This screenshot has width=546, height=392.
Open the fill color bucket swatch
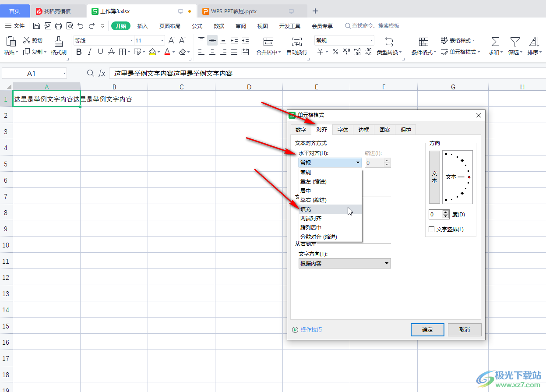click(x=152, y=52)
